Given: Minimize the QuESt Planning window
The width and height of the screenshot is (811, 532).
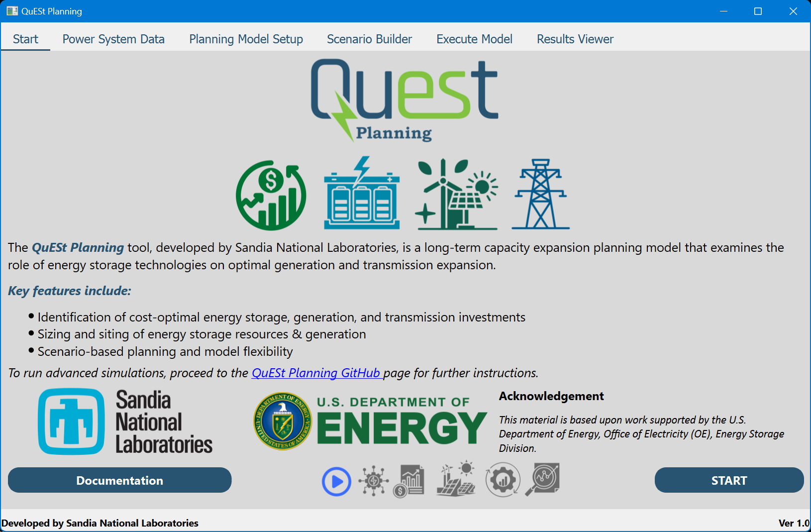Looking at the screenshot, I should click(x=724, y=11).
